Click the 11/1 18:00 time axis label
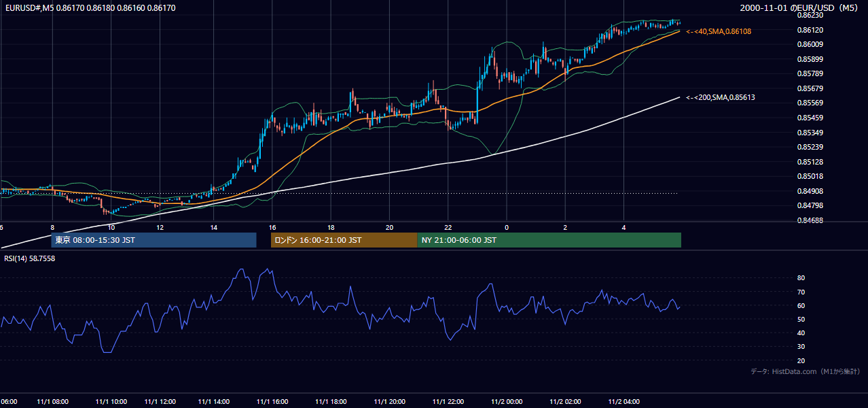 pos(331,401)
